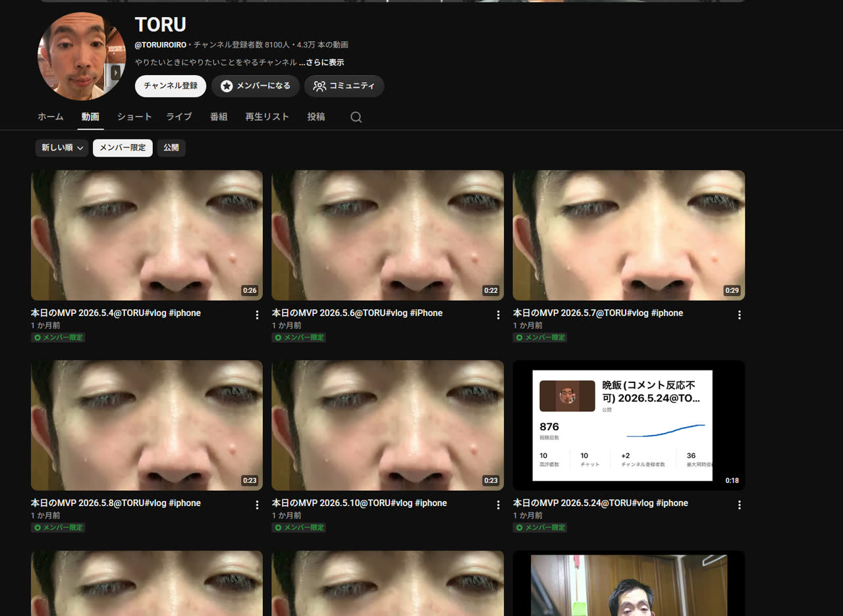
Task: Open title link 本日のMVP 2026.5.24@TORU#vlog
Action: click(601, 503)
